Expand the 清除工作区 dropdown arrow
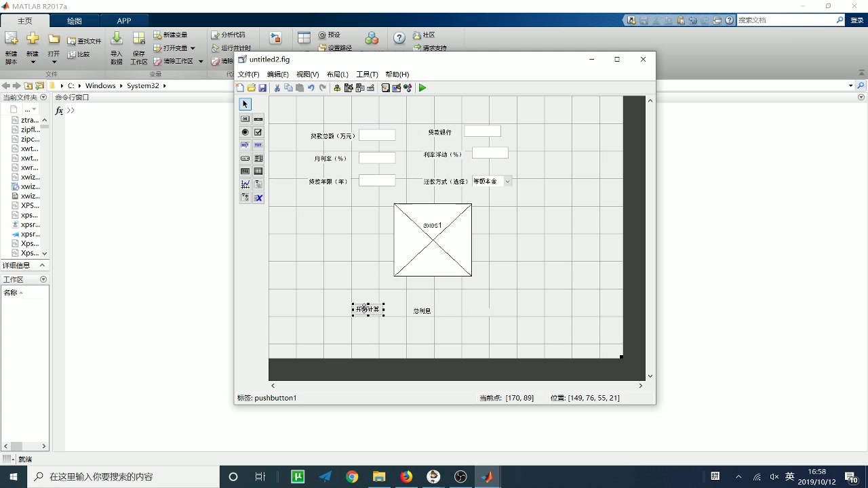The height and width of the screenshot is (488, 868). 201,62
